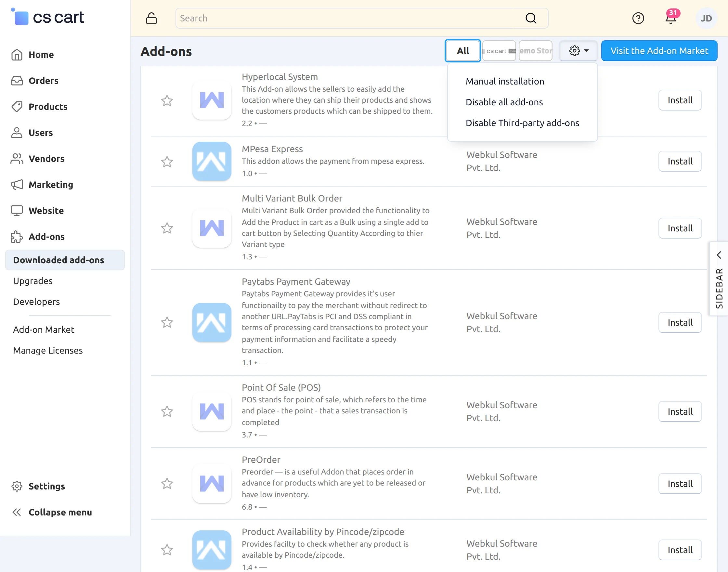Choose Manual installation from menu
Viewport: 728px width, 572px height.
[505, 81]
